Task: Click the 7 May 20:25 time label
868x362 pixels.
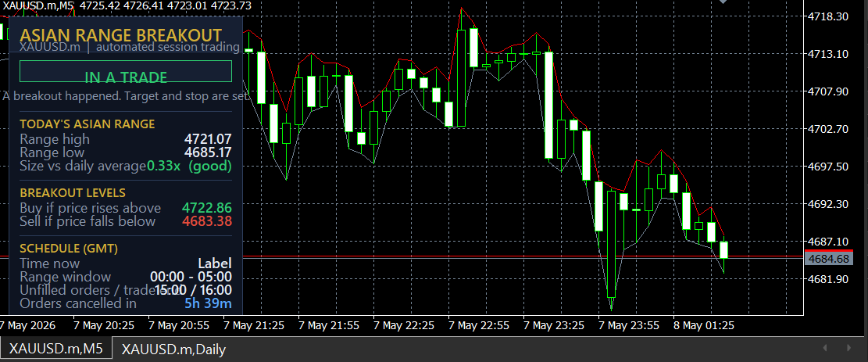Action: point(103,325)
